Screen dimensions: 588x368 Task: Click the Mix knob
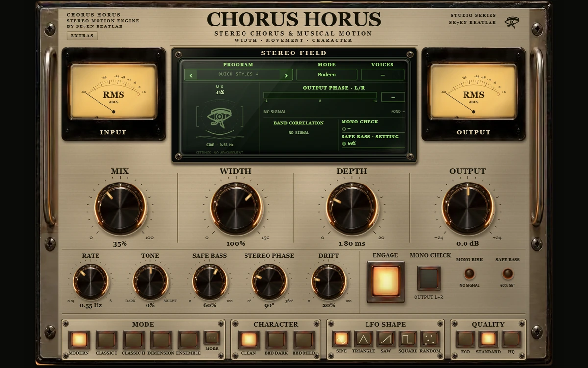120,208
